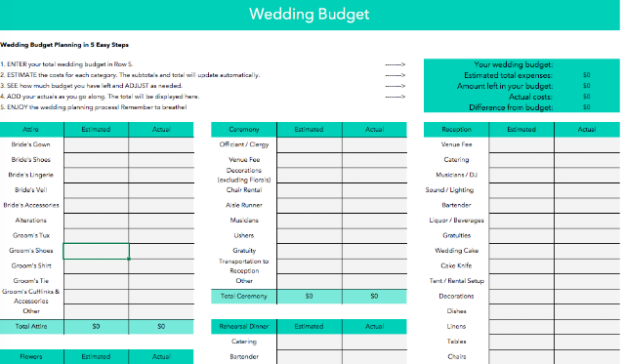Viewport: 625px width, 364px height.
Task: Select the Aisle Runner row label
Action: tap(244, 205)
